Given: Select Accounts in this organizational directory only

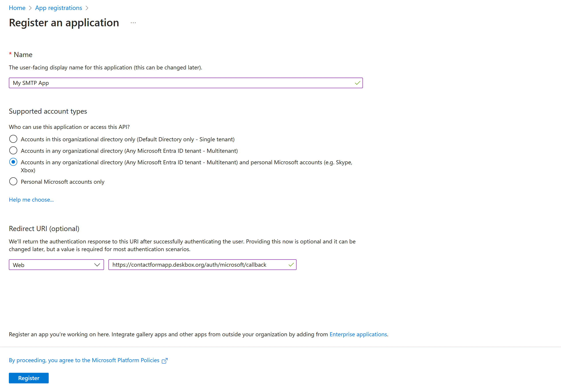Looking at the screenshot, I should coord(13,139).
